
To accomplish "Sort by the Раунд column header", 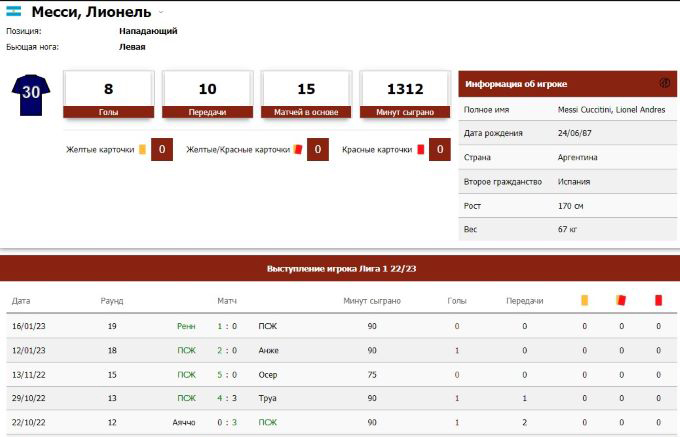I will tap(112, 300).
